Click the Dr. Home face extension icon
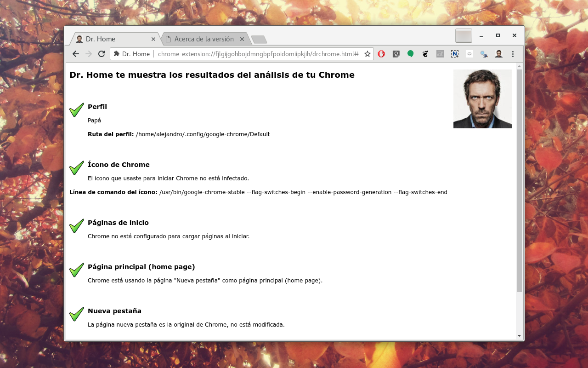588x368 pixels. tap(498, 54)
